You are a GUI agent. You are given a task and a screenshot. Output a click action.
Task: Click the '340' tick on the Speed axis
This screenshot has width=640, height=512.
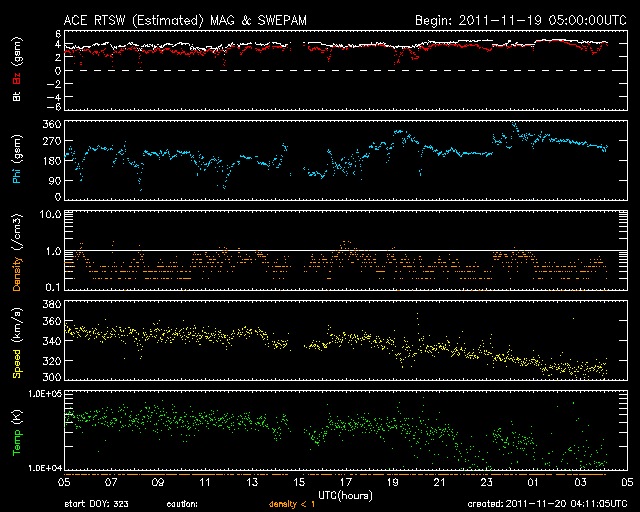click(52, 341)
